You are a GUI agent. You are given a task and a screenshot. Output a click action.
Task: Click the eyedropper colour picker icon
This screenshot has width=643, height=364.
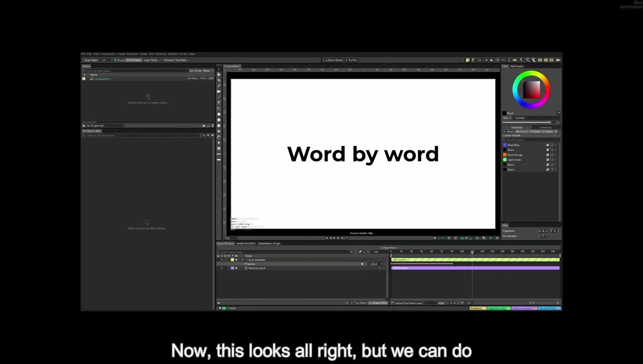click(x=558, y=113)
